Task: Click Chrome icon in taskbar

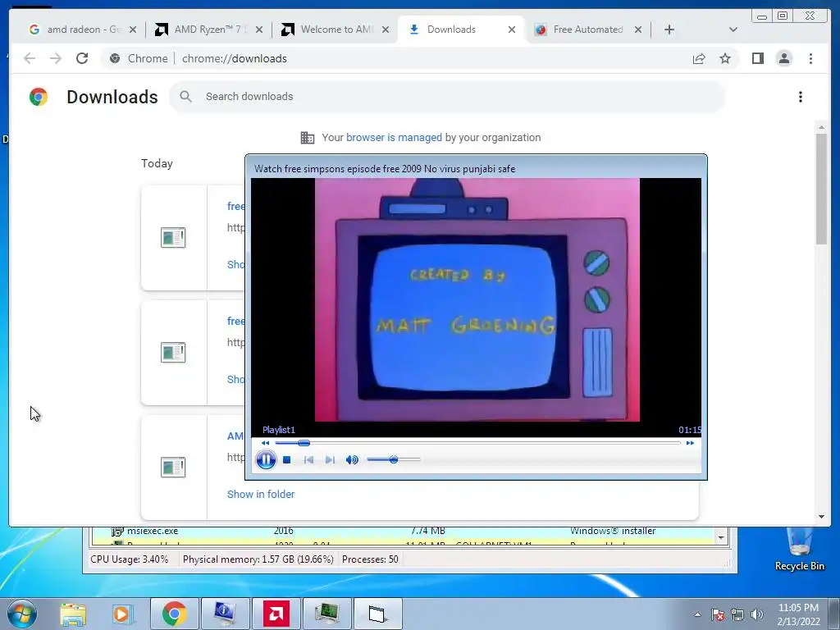Action: click(x=174, y=614)
